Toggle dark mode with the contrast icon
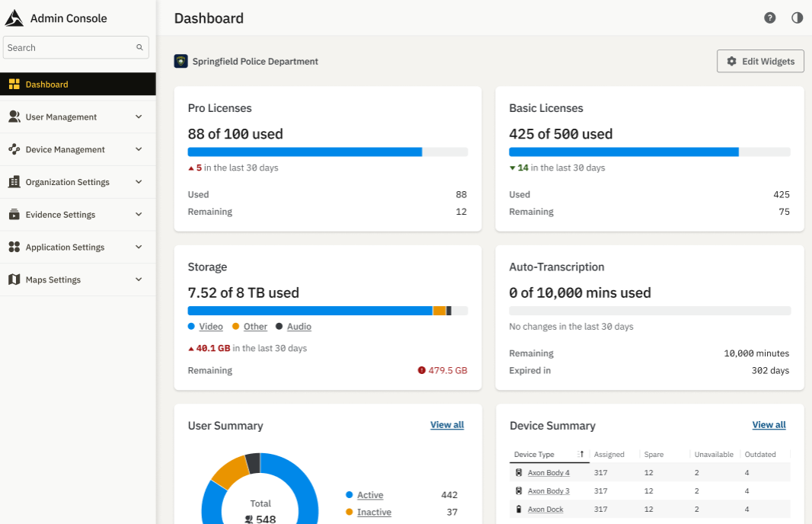812x524 pixels. click(x=797, y=18)
